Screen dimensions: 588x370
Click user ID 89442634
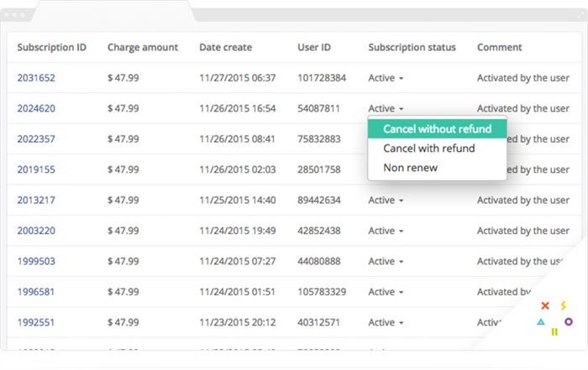tap(319, 201)
